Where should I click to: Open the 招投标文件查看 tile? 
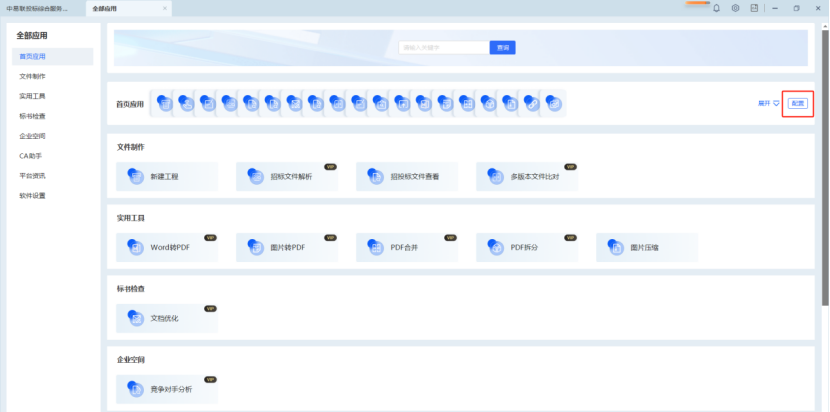(406, 177)
